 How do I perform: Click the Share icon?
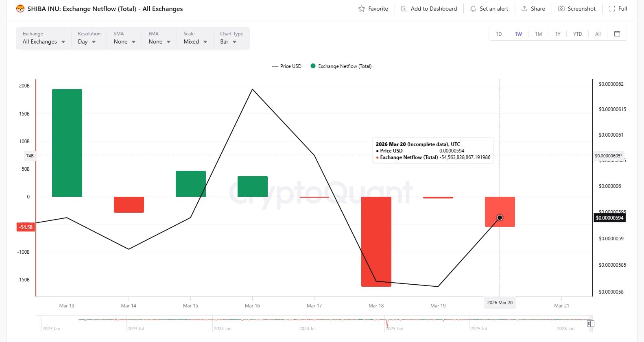coord(524,9)
